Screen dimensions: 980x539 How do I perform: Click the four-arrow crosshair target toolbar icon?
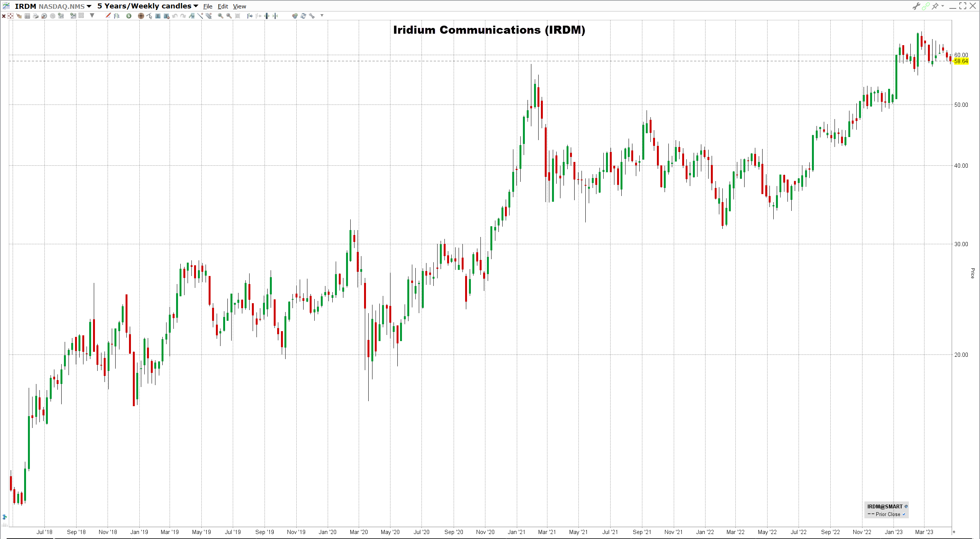coord(10,16)
